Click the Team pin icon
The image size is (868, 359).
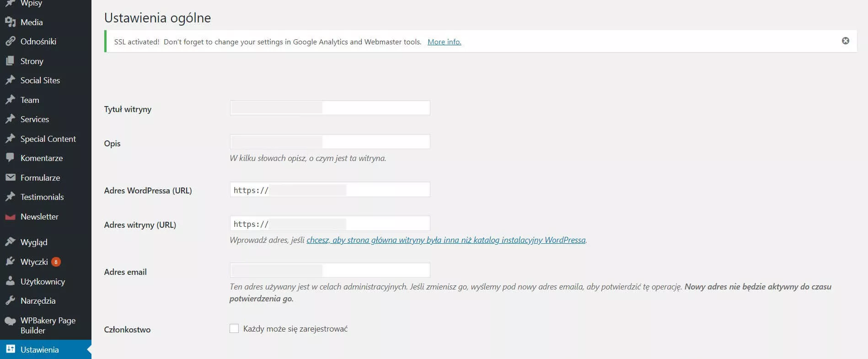pyautogui.click(x=10, y=100)
